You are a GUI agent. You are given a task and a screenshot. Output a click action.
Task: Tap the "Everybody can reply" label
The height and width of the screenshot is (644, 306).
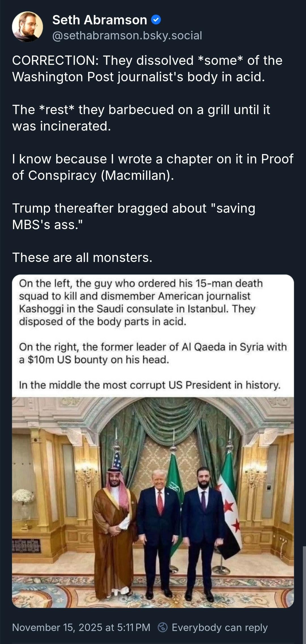220,627
